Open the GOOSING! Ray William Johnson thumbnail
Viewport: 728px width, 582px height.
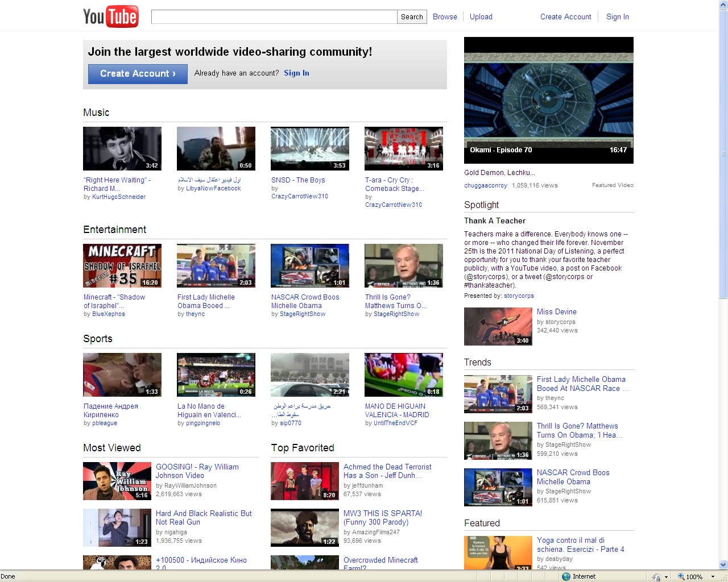coord(117,480)
